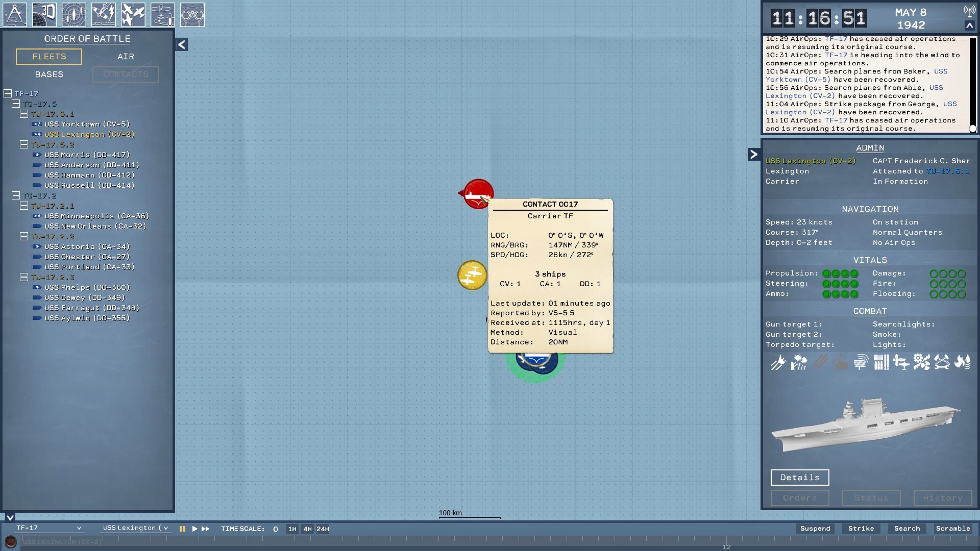Open the flight deck aircraft icon
The height and width of the screenshot is (551, 980).
point(163,14)
